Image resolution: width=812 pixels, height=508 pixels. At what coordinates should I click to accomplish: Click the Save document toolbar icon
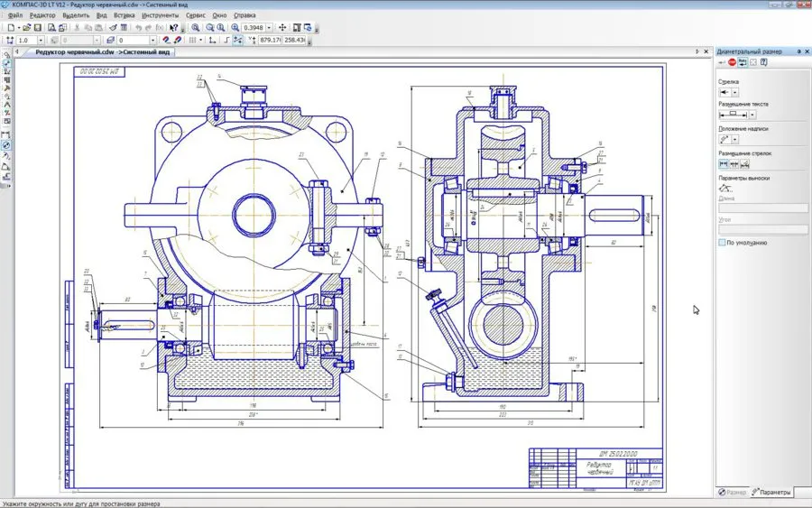[37, 28]
